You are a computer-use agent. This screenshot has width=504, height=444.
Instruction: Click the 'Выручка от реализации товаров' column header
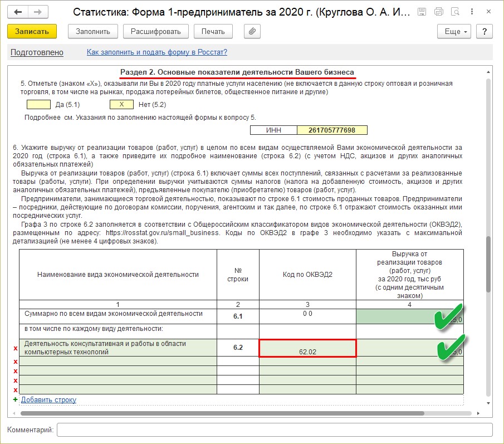tap(409, 275)
